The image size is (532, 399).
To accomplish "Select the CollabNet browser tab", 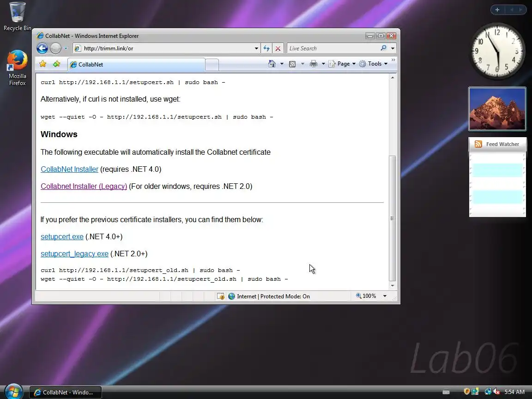I will coord(136,65).
